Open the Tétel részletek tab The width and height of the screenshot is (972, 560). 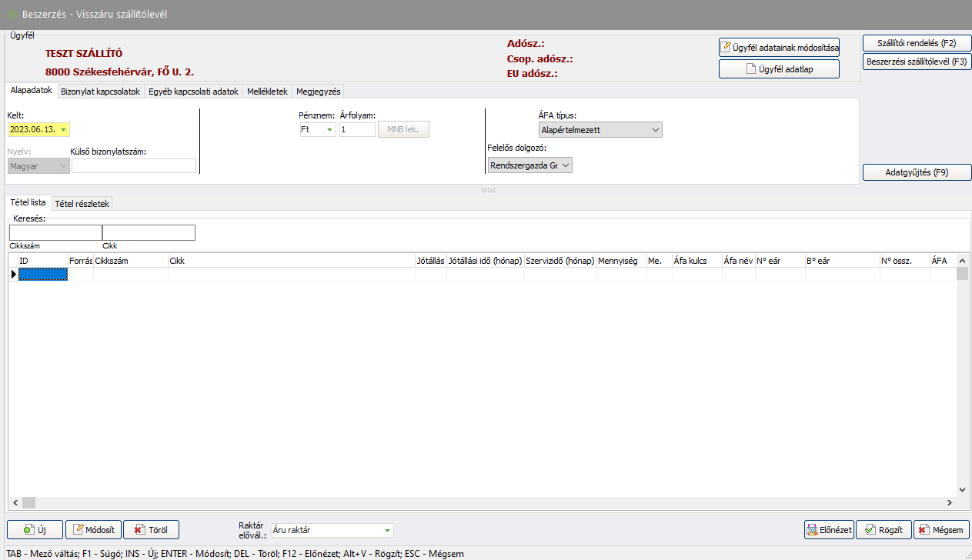(82, 203)
